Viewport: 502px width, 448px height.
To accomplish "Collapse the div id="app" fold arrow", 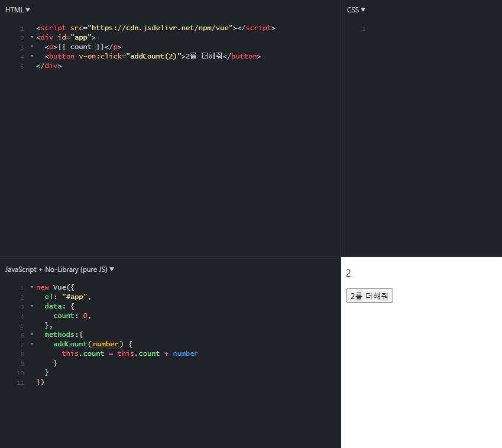I will tap(32, 37).
